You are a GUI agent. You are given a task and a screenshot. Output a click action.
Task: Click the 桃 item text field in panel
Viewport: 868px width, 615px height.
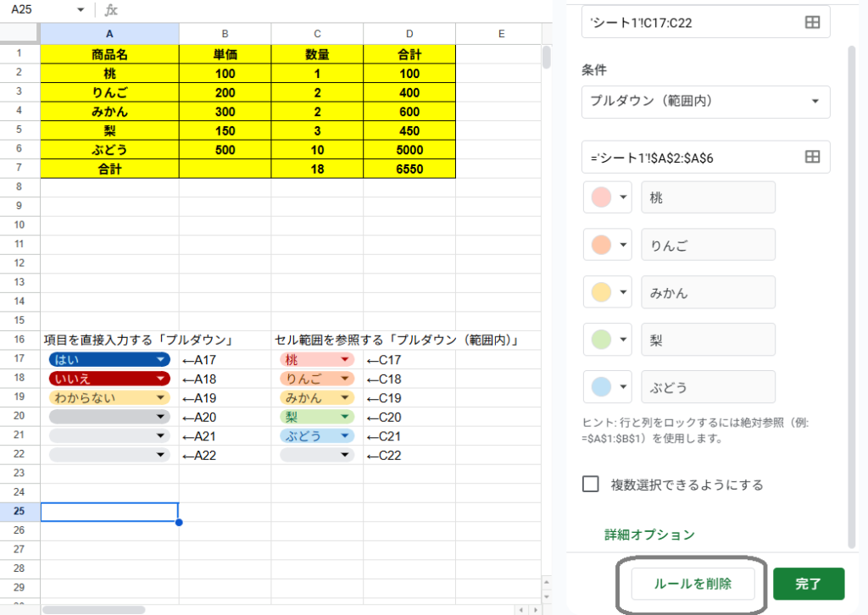[708, 197]
